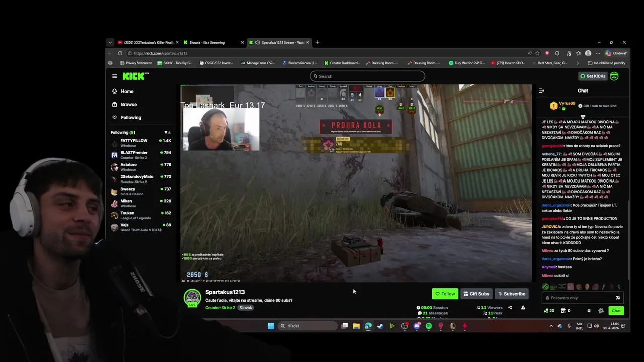
Task: Open Steam from the taskbar
Action: point(380,326)
